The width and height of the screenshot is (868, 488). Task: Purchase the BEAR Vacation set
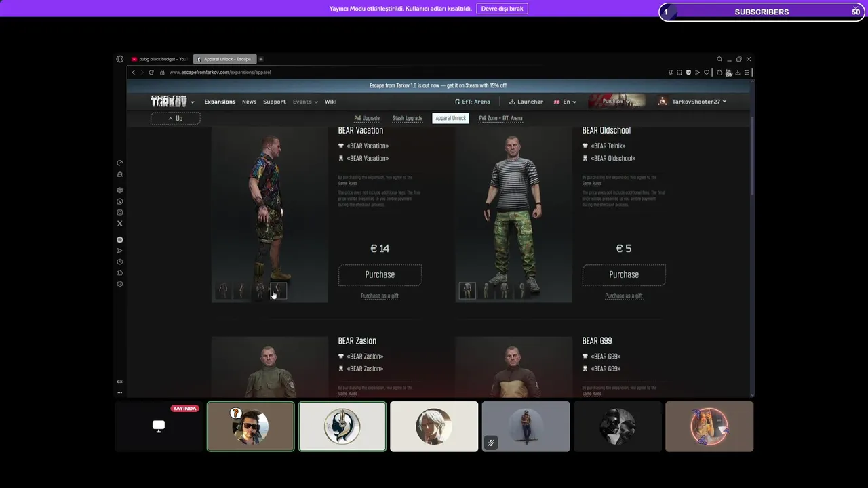(x=380, y=274)
